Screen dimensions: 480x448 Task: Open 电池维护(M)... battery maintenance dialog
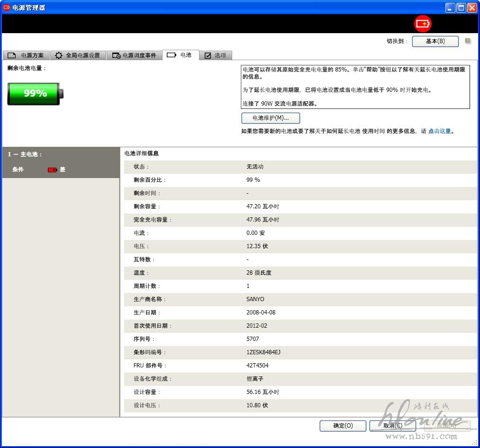pos(271,118)
